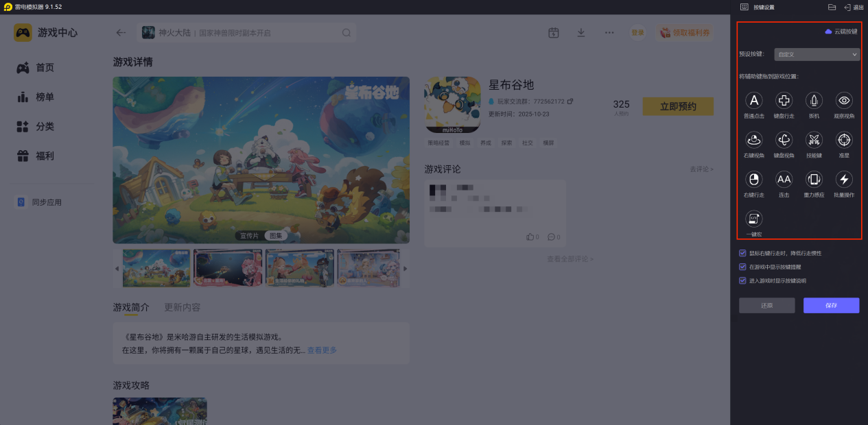Open the downloads arrow icon in toolbar
The image size is (868, 425).
click(581, 32)
